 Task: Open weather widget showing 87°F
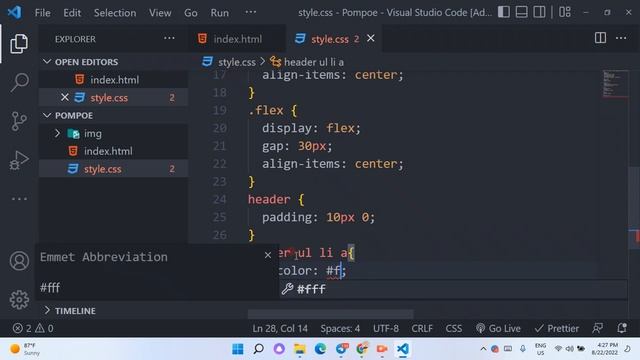25,349
